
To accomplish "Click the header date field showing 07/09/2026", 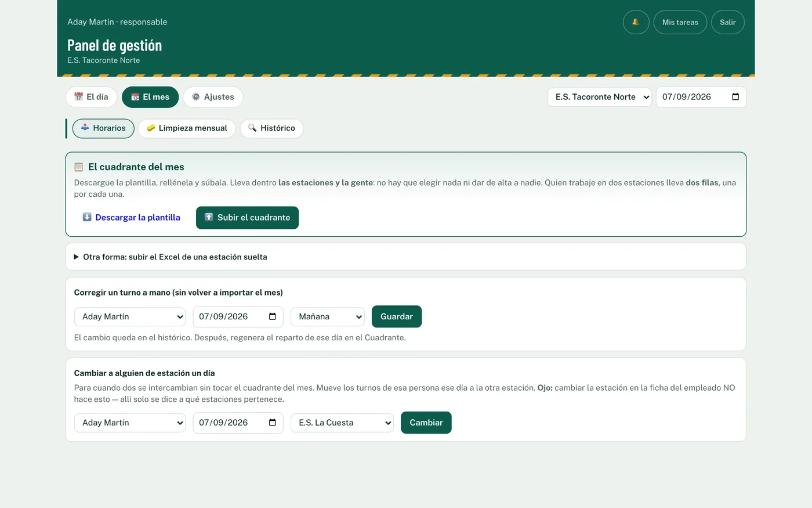I will [x=701, y=97].
